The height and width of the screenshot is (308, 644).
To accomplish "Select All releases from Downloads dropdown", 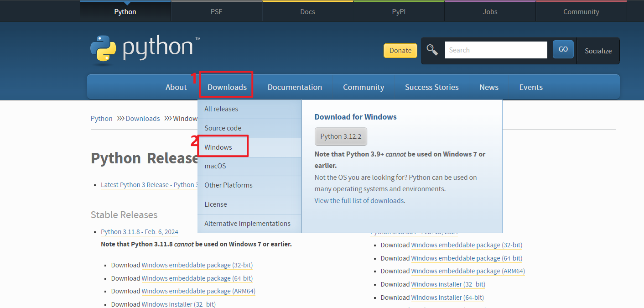I will pos(249,109).
